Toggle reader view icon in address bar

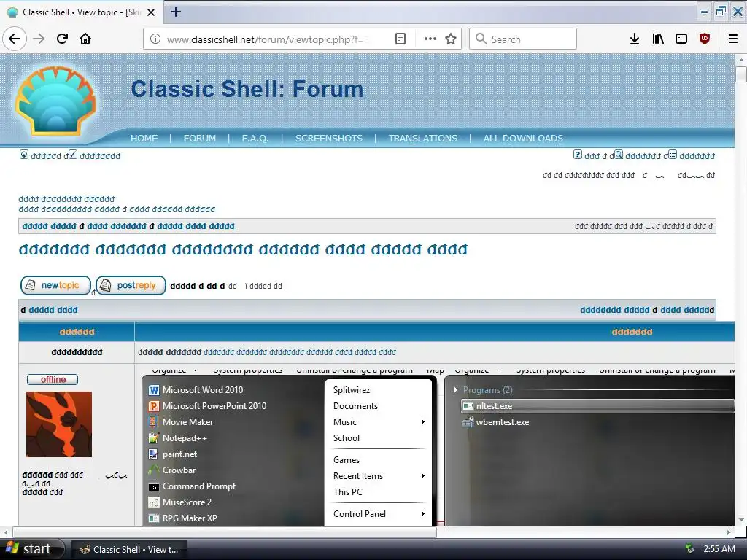click(400, 39)
